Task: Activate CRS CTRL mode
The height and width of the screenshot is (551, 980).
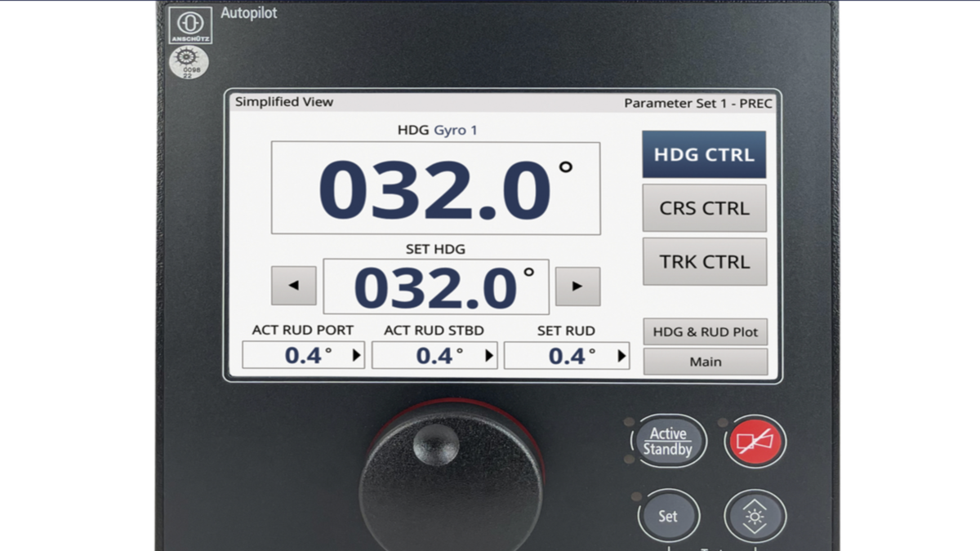Action: tap(704, 207)
